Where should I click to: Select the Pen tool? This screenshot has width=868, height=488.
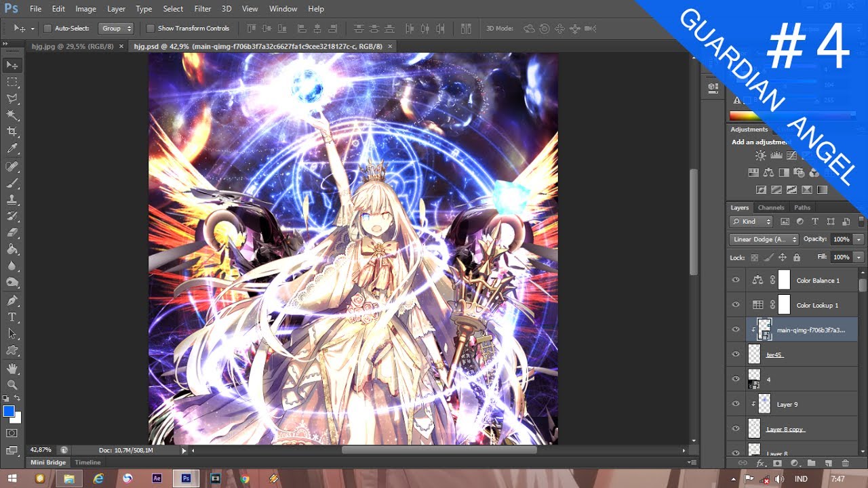[x=12, y=301]
